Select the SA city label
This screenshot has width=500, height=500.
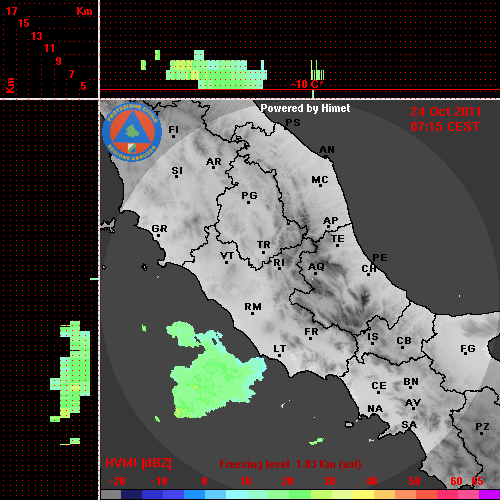(409, 425)
